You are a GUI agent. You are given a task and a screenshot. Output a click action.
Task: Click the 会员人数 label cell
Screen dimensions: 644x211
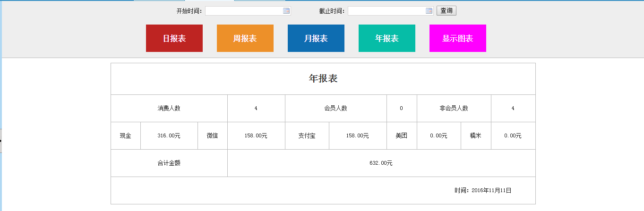[x=335, y=108]
